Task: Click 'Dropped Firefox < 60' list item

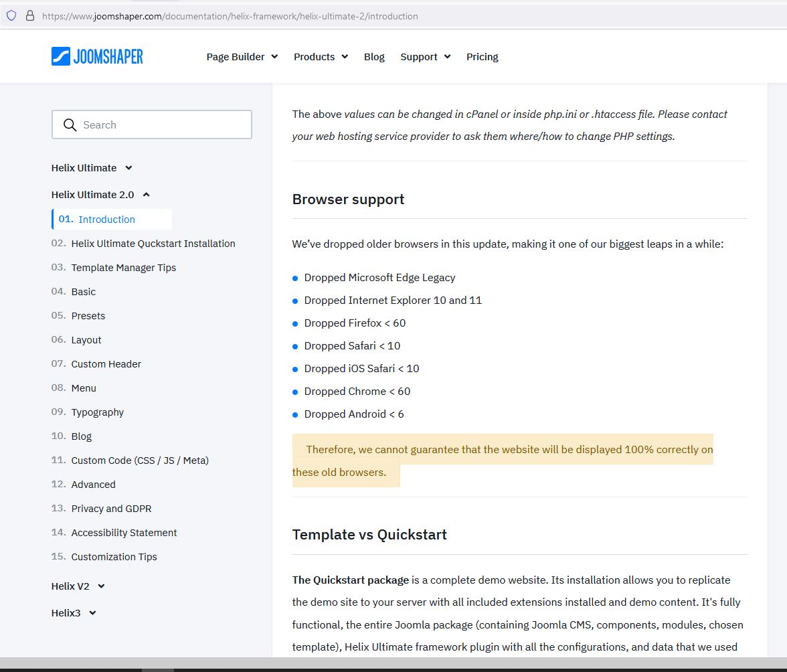Action: tap(355, 323)
